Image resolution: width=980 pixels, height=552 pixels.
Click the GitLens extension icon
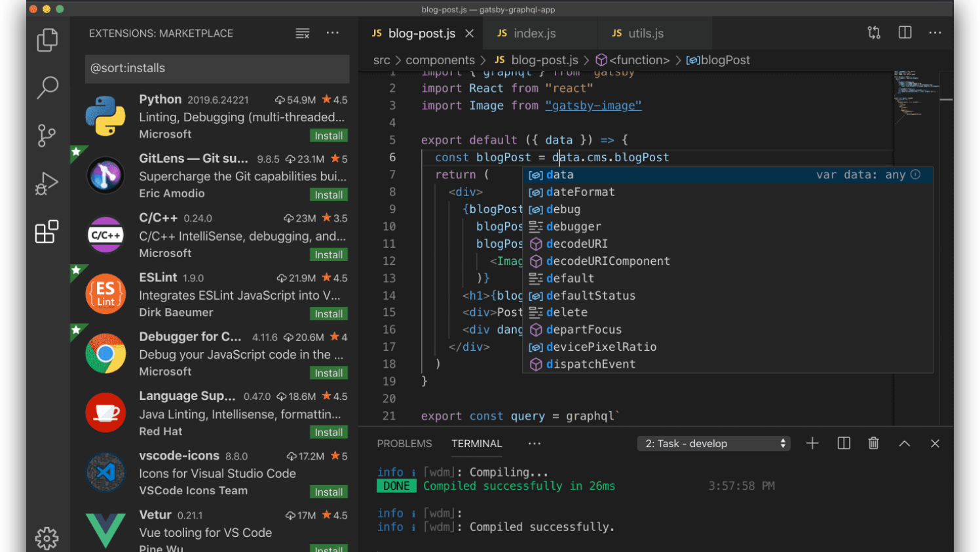click(x=105, y=176)
